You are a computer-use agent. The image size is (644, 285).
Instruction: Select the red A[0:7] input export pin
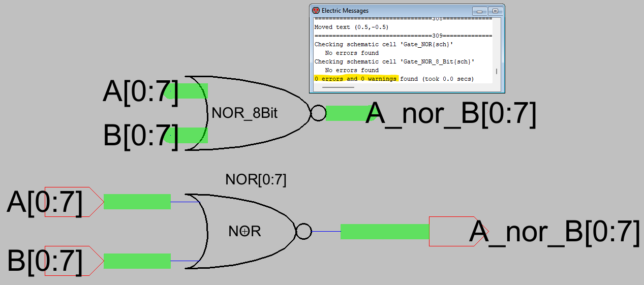[x=68, y=202]
